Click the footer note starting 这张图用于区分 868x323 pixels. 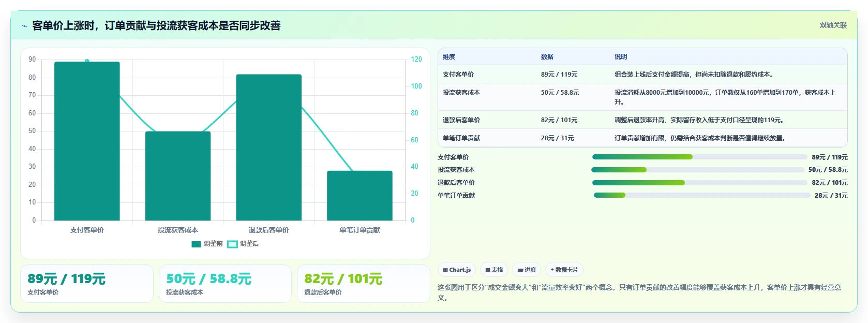639,292
